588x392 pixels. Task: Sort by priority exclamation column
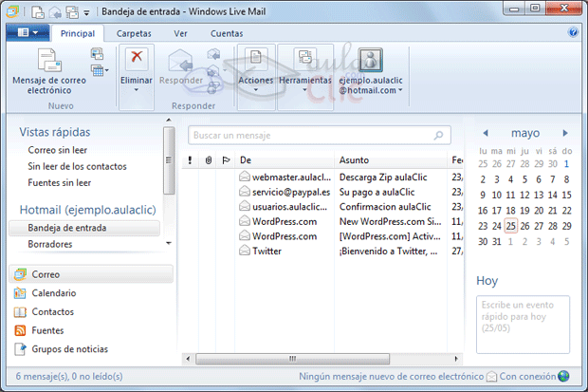pyautogui.click(x=190, y=160)
